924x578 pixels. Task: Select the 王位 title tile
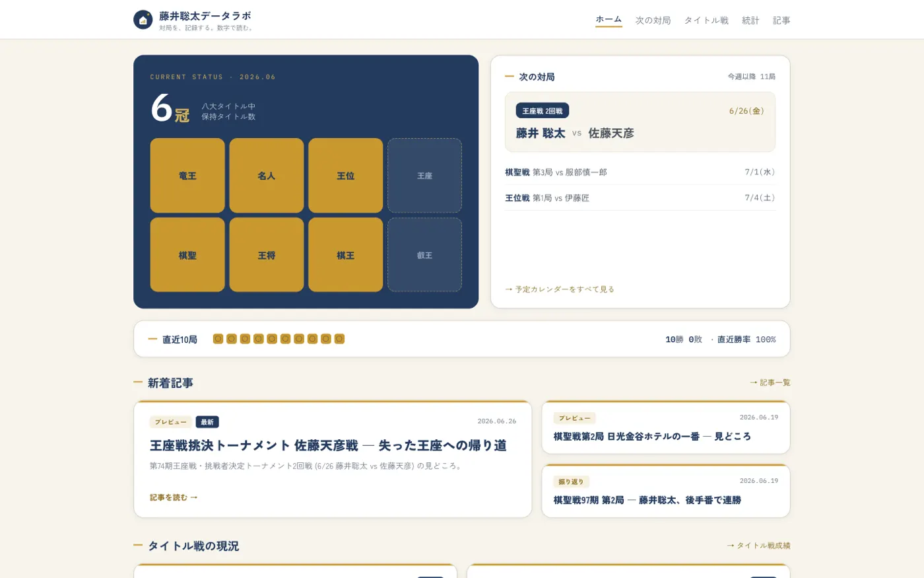pyautogui.click(x=346, y=176)
